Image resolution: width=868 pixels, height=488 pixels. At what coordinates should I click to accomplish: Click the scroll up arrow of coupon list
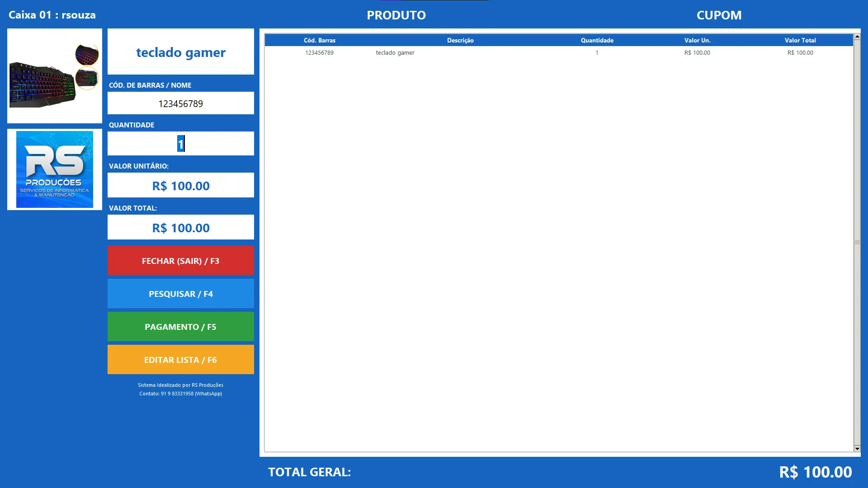pyautogui.click(x=857, y=36)
